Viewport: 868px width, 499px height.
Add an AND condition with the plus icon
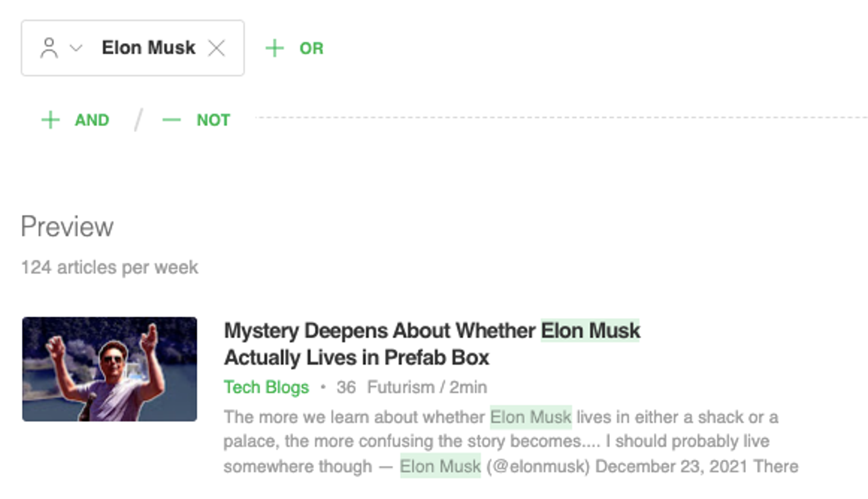(51, 120)
